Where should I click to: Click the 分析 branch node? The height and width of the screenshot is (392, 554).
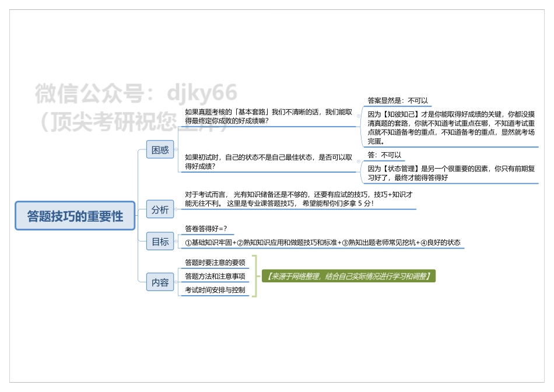(160, 210)
